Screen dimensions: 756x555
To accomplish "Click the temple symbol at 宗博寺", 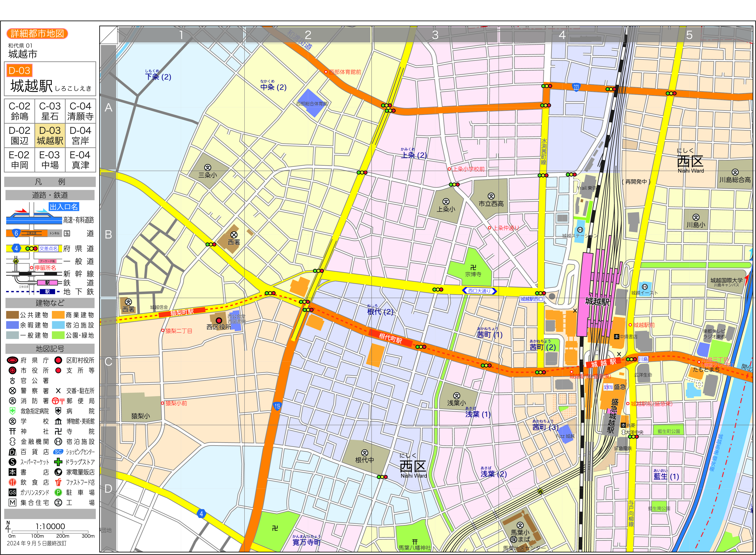I will (x=473, y=267).
